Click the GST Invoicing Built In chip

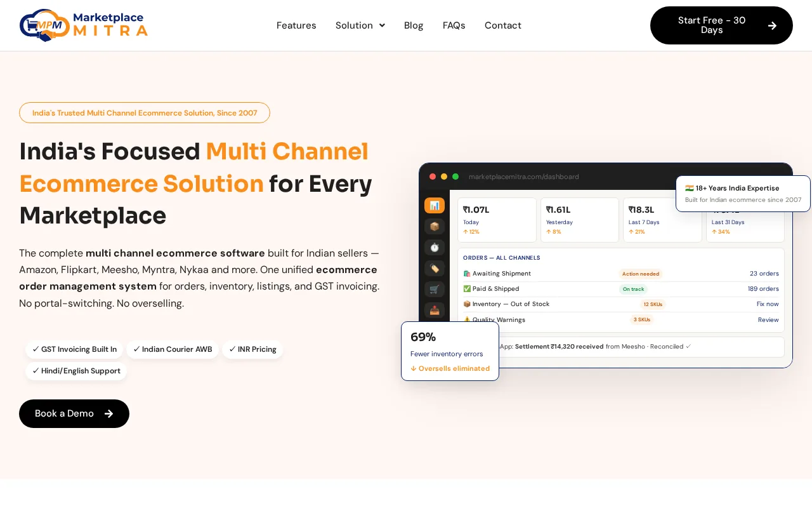pyautogui.click(x=74, y=349)
